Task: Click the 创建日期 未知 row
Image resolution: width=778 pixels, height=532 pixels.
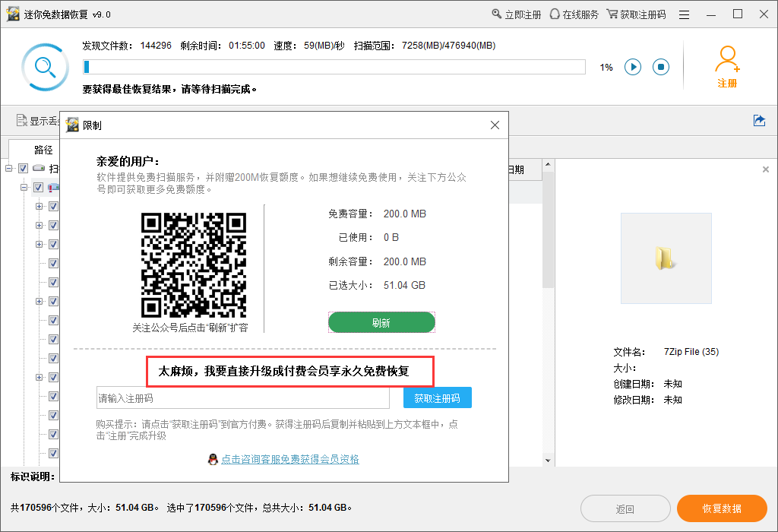Action: [x=647, y=384]
